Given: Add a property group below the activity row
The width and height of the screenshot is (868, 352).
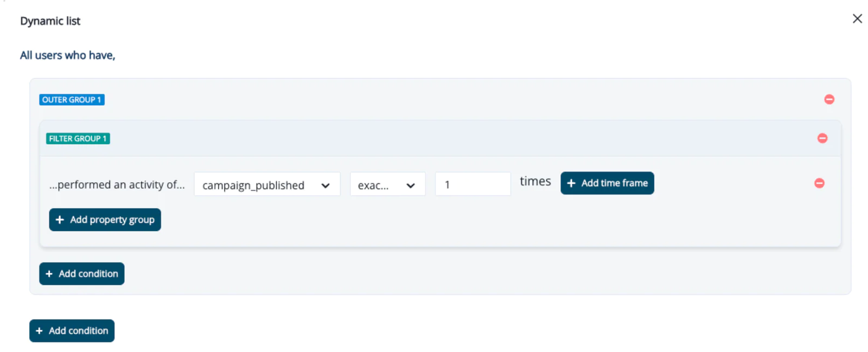Looking at the screenshot, I should click(x=105, y=220).
